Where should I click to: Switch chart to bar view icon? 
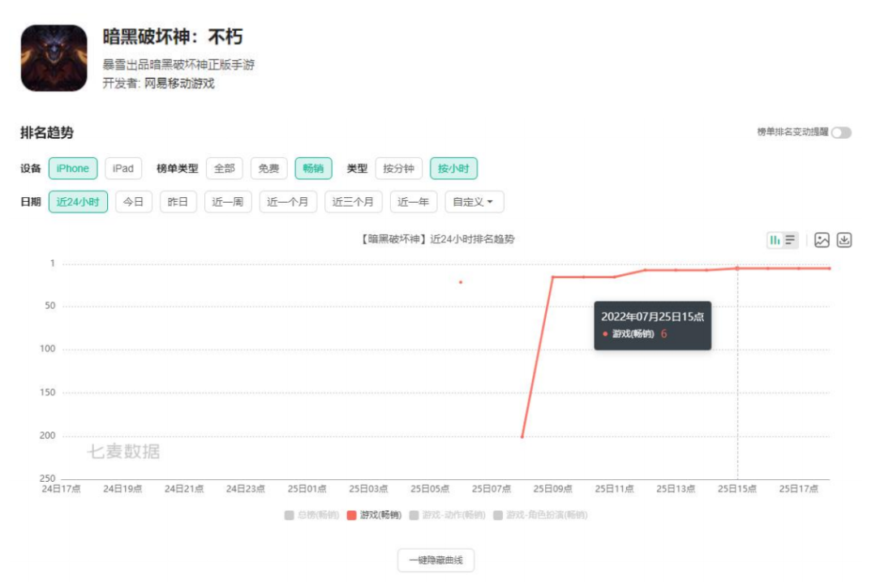pos(775,240)
